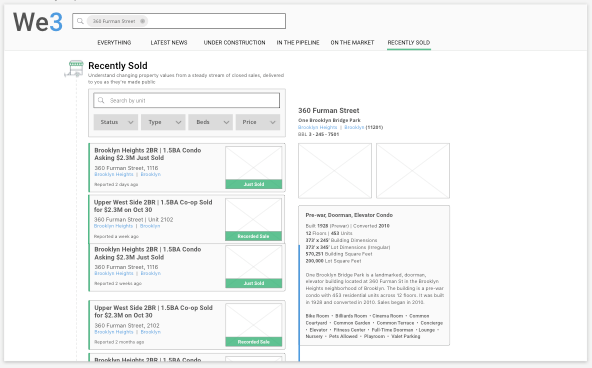Click the We3 logo
Viewport: 592px width, 368px height.
point(38,22)
